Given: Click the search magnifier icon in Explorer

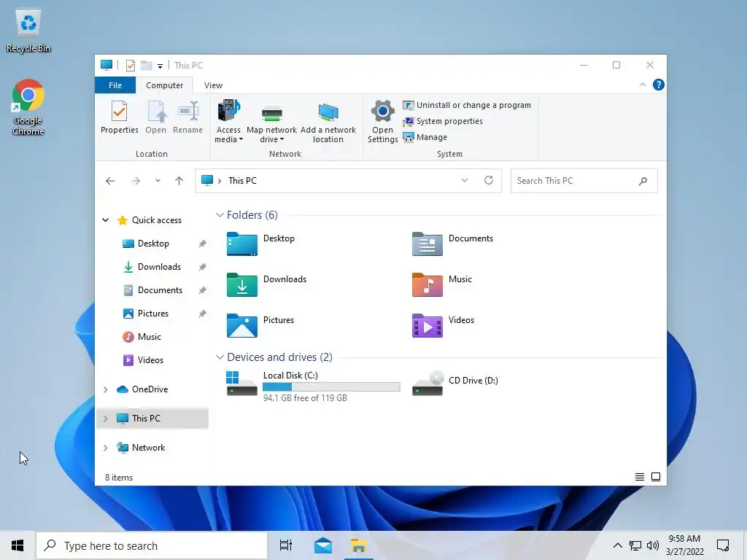Looking at the screenshot, I should [643, 181].
